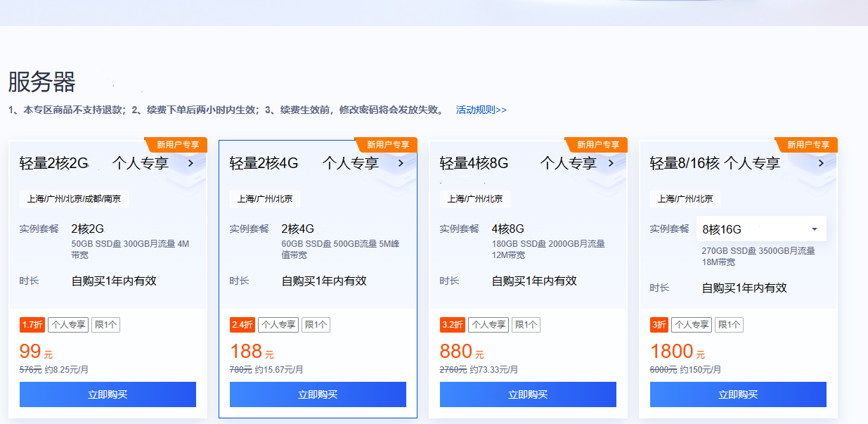868x424 pixels.
Task: Click the 2.4折 discount badge
Action: coord(242,325)
